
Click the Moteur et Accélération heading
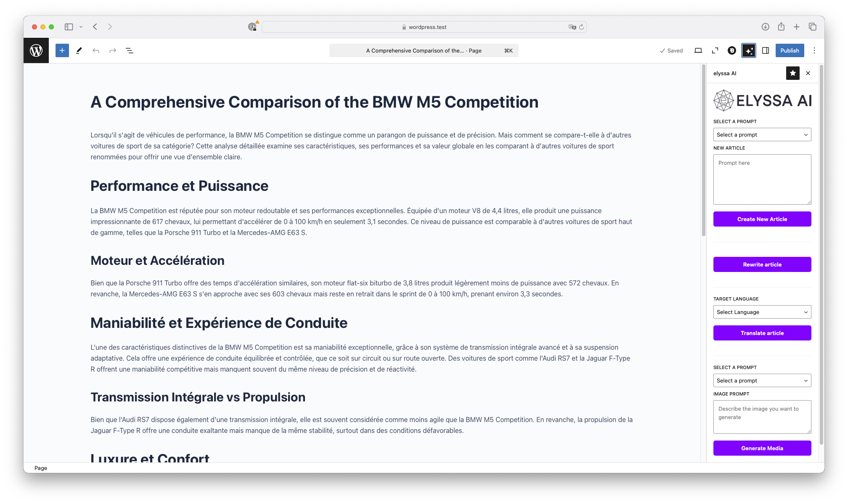157,261
